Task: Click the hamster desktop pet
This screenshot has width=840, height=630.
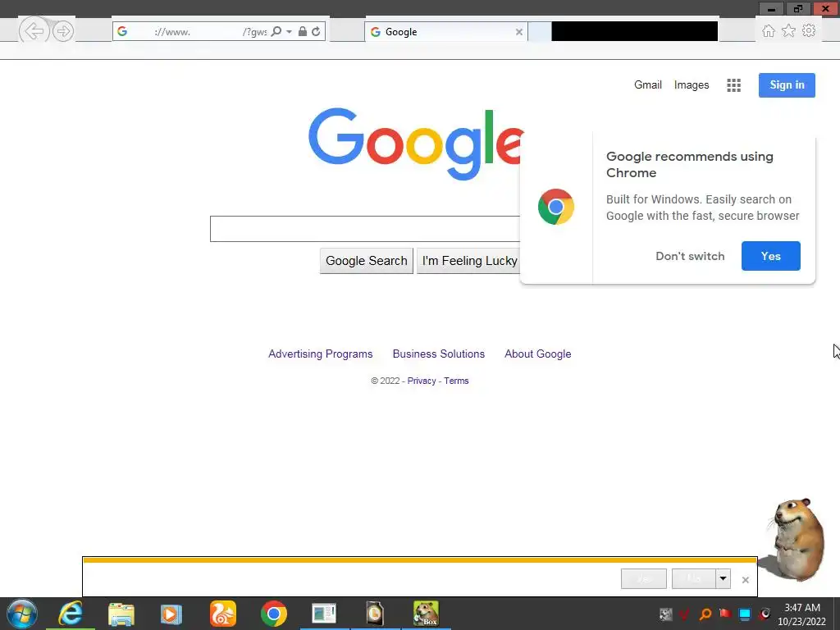Action: pos(797,538)
